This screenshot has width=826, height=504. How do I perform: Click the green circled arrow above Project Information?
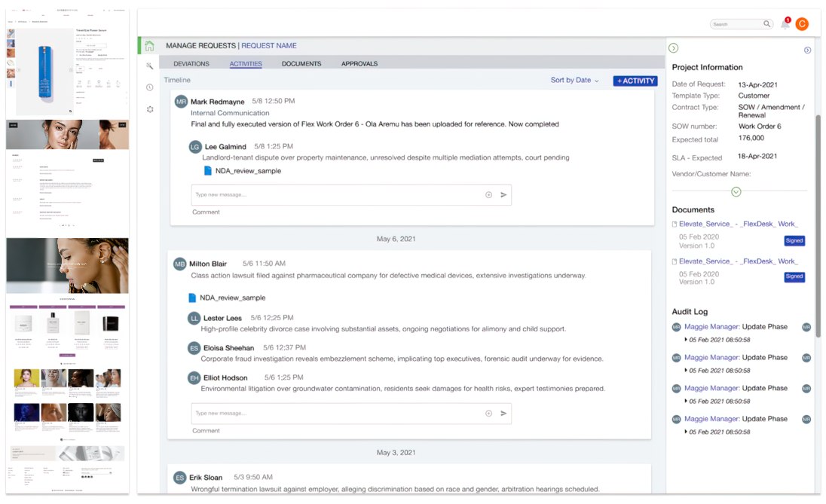click(673, 48)
